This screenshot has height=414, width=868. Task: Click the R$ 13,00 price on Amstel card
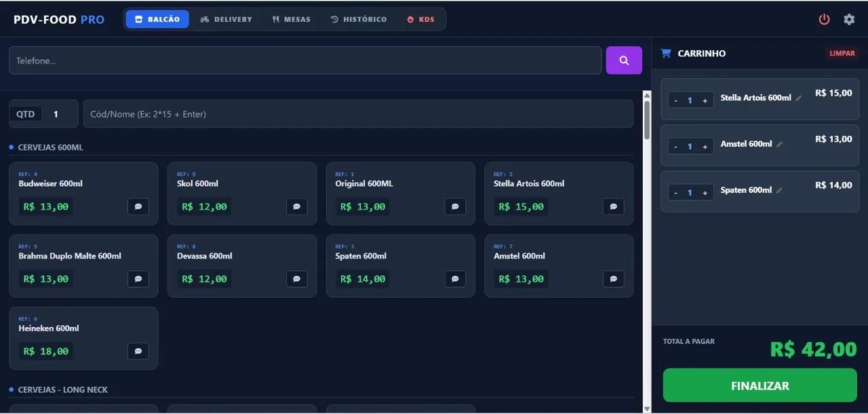(x=521, y=279)
